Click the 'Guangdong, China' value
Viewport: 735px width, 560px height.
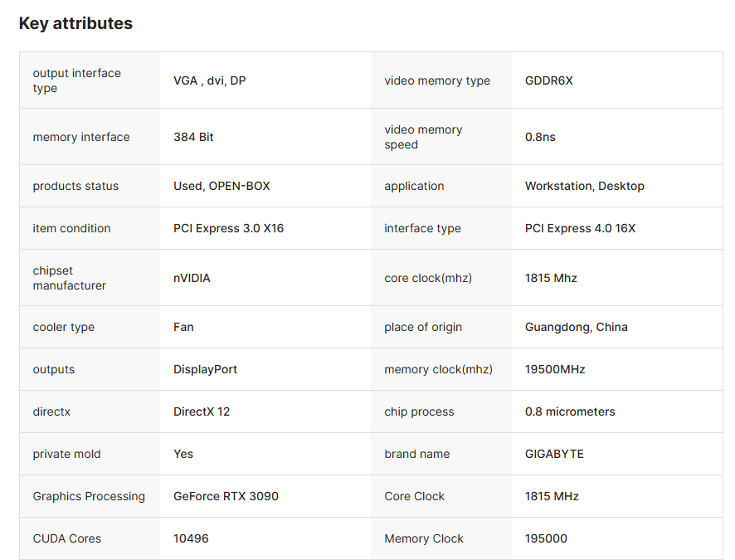coord(576,327)
